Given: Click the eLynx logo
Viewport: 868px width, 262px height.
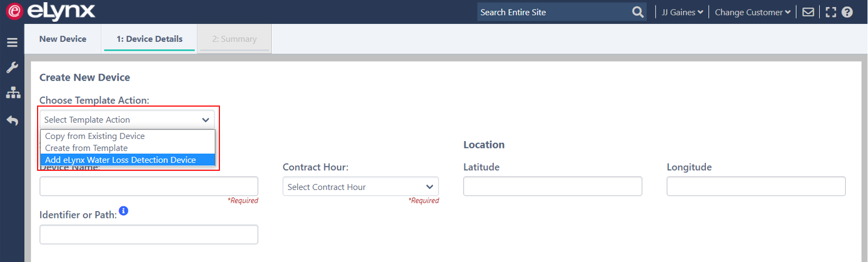Looking at the screenshot, I should click(x=51, y=11).
